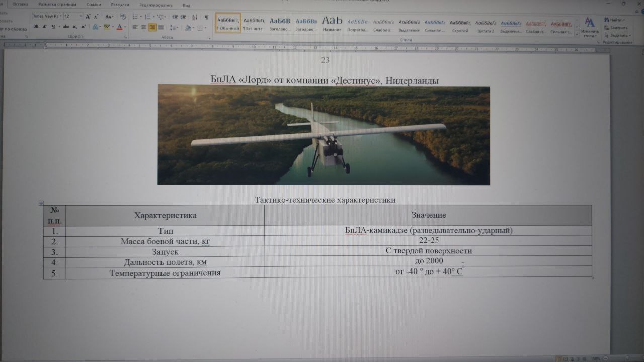Toggle bold formatting (Ж)

(36, 27)
